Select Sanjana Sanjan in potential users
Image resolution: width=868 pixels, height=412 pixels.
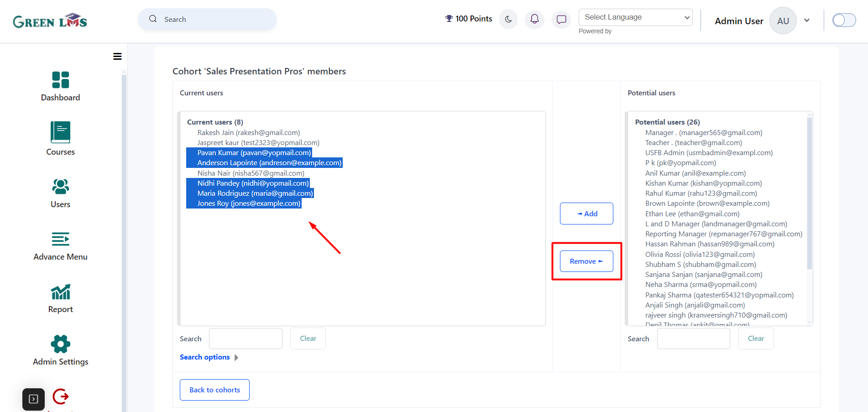click(704, 275)
